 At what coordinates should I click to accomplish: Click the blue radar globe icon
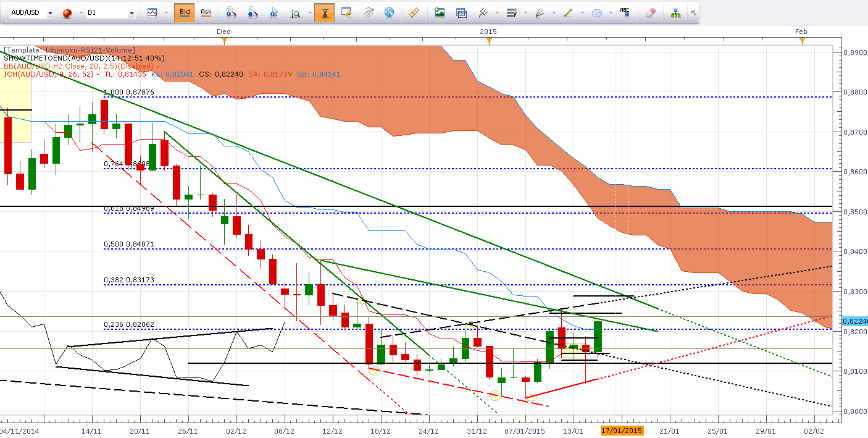point(389,12)
